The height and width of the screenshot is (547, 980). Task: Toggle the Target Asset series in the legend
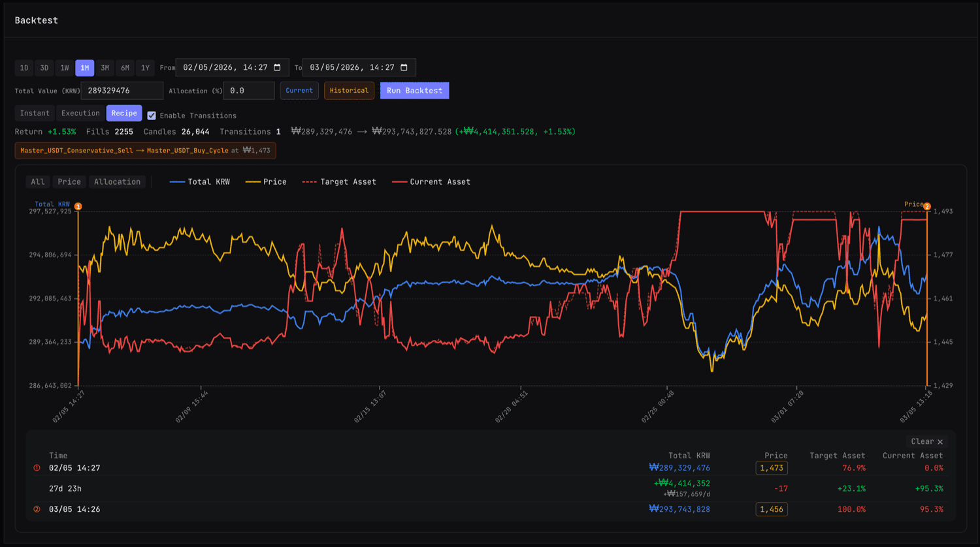coord(340,181)
